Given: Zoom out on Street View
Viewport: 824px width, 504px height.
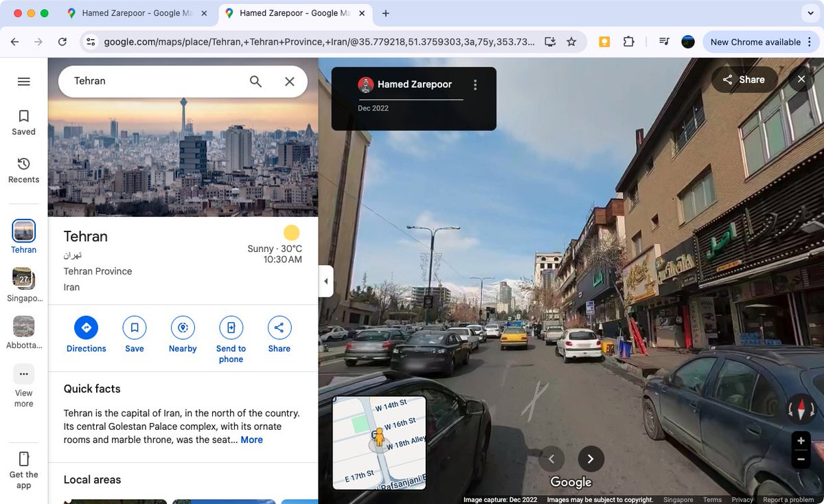Looking at the screenshot, I should [x=801, y=459].
